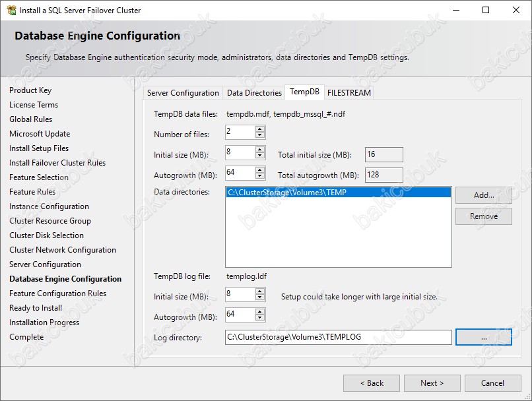This screenshot has height=401, width=532.
Task: Close the setup window
Action: coord(516,10)
